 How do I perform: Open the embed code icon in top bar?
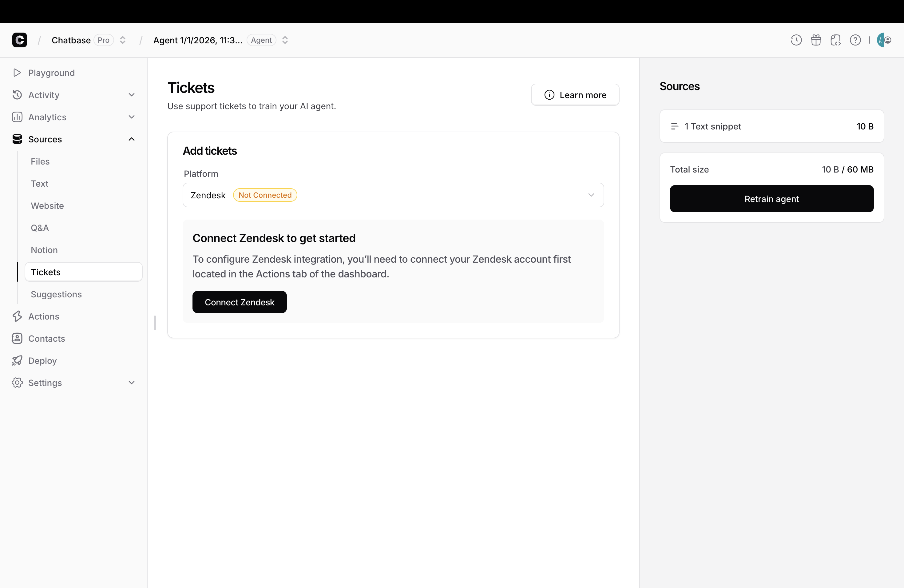(836, 40)
